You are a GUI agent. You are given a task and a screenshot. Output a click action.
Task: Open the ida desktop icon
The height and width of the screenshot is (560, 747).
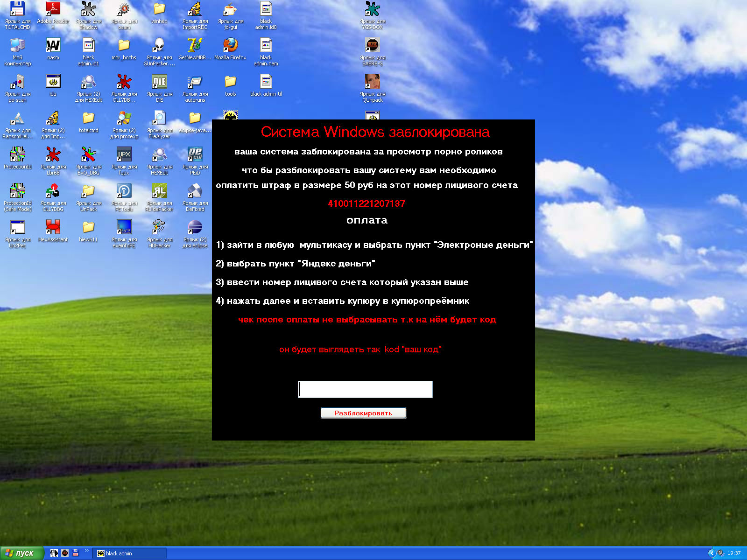tap(53, 81)
